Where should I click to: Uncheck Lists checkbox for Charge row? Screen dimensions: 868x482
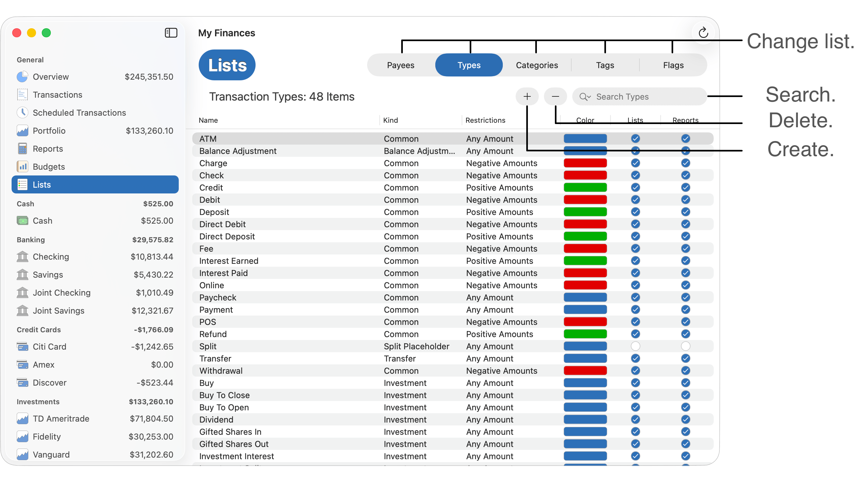tap(635, 163)
